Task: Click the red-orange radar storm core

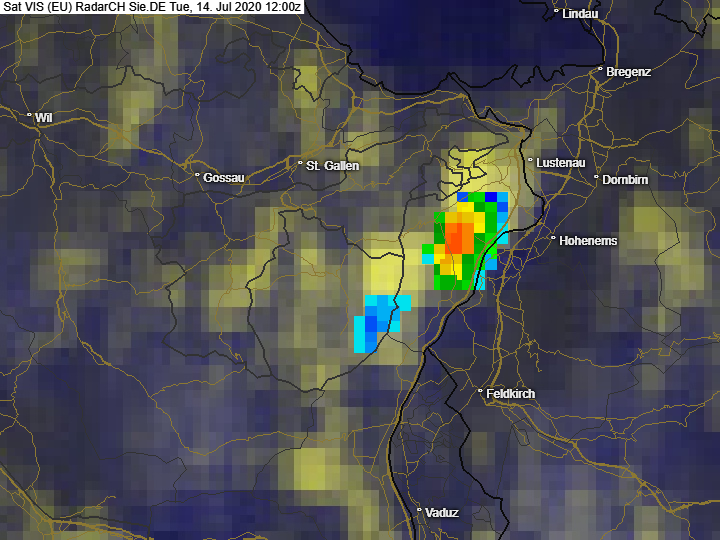Action: coord(460,238)
